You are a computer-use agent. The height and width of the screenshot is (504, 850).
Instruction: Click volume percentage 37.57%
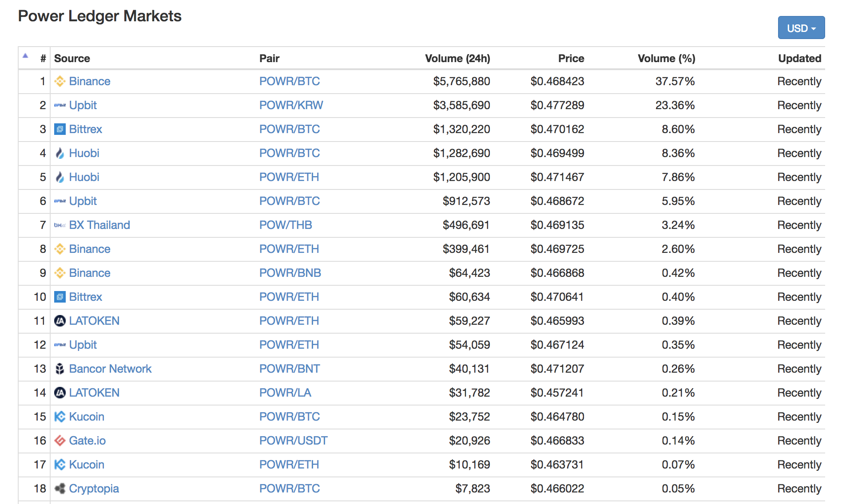pyautogui.click(x=675, y=81)
